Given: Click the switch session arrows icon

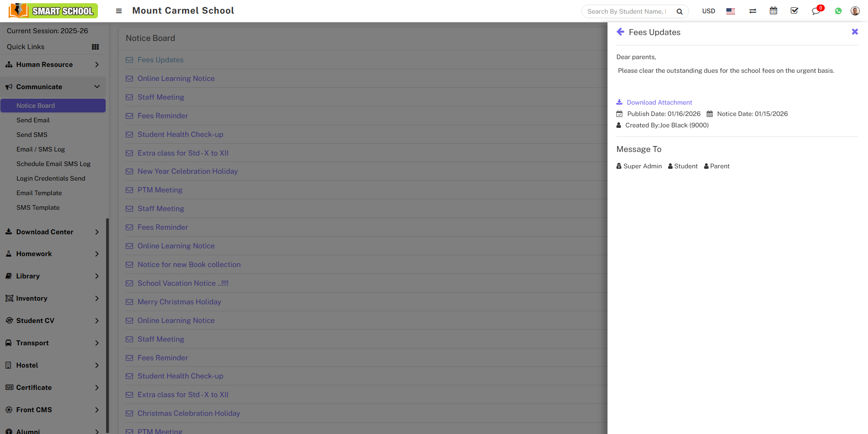Looking at the screenshot, I should coord(752,11).
